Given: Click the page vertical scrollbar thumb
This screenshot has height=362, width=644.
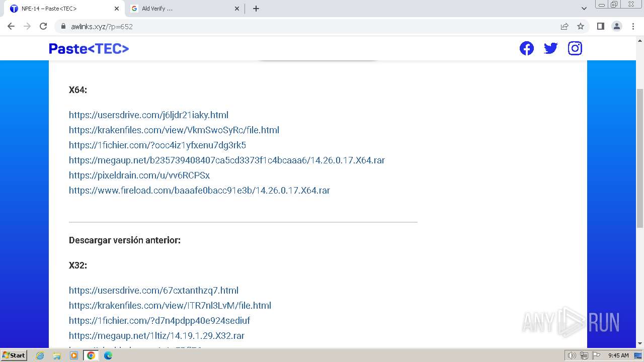Looking at the screenshot, I should click(640, 157).
